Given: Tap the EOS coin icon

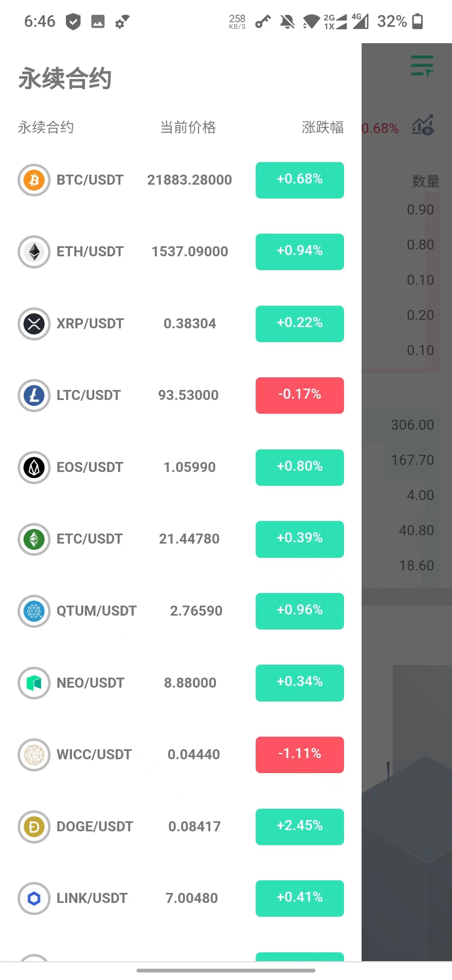Looking at the screenshot, I should click(34, 467).
